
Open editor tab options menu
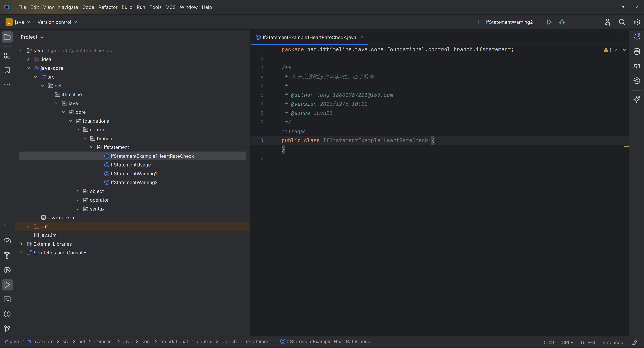(622, 37)
